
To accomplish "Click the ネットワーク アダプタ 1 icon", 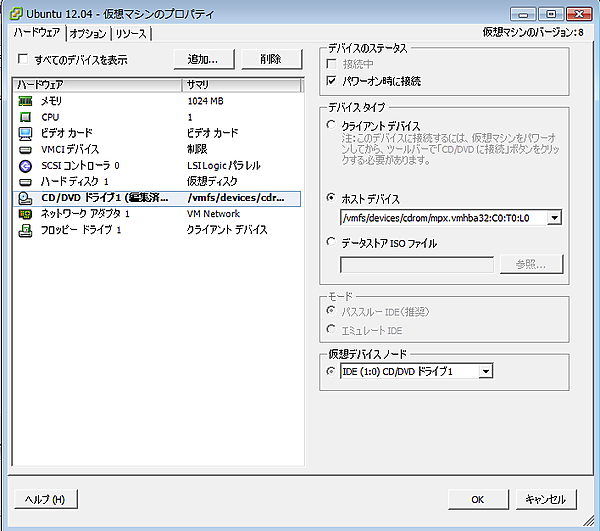I will pyautogui.click(x=25, y=214).
